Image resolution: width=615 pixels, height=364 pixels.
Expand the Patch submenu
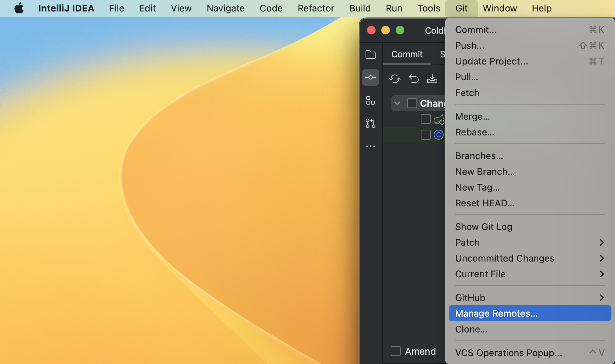click(x=530, y=243)
